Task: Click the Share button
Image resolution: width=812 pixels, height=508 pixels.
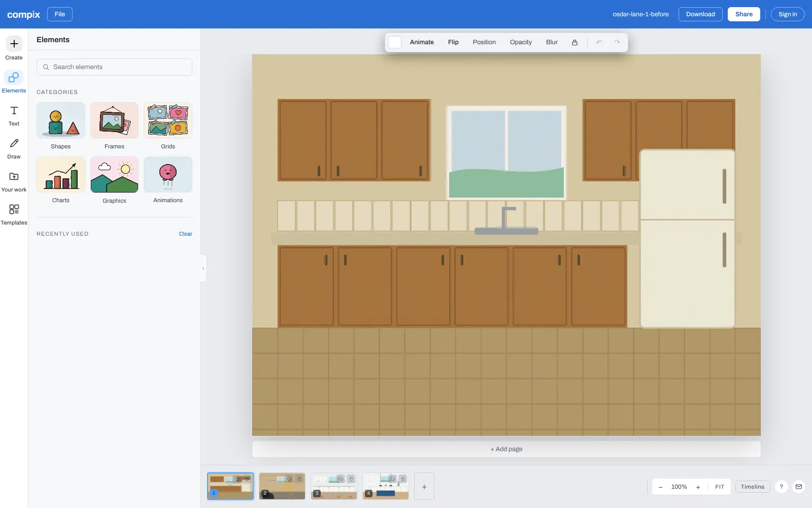Action: click(x=744, y=14)
